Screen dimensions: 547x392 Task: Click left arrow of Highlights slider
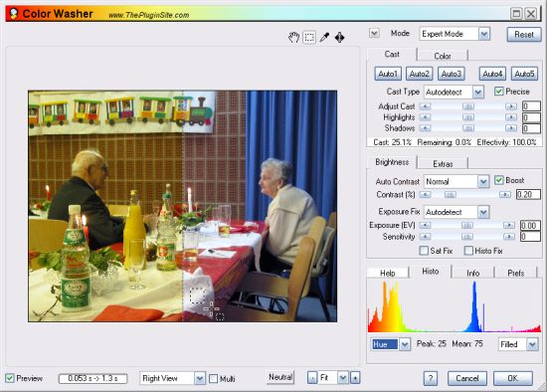[425, 117]
